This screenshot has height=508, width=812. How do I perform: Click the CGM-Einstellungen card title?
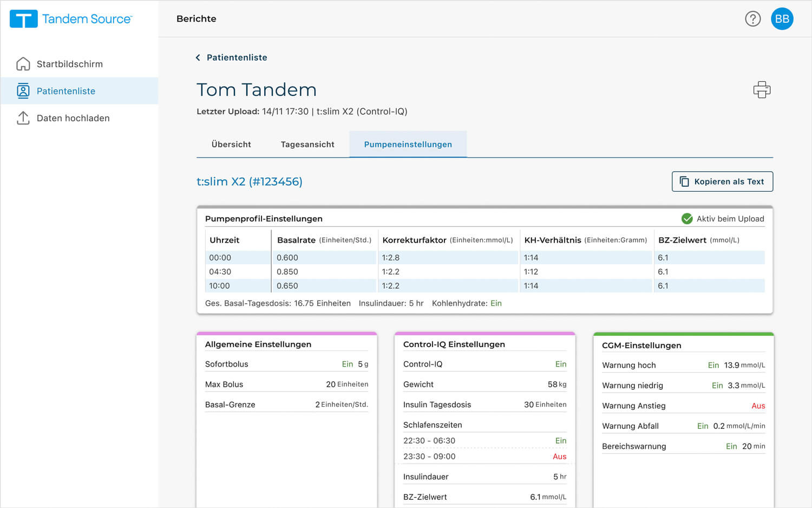(641, 345)
